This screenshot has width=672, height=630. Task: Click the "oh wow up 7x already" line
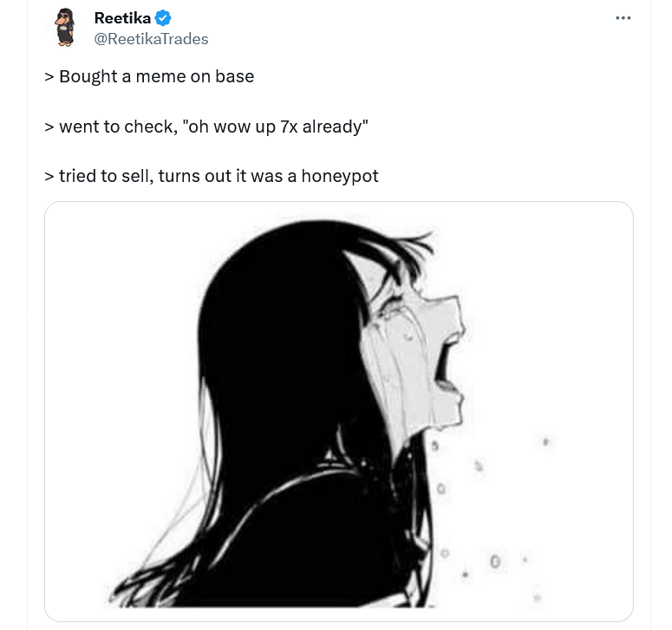(x=206, y=127)
